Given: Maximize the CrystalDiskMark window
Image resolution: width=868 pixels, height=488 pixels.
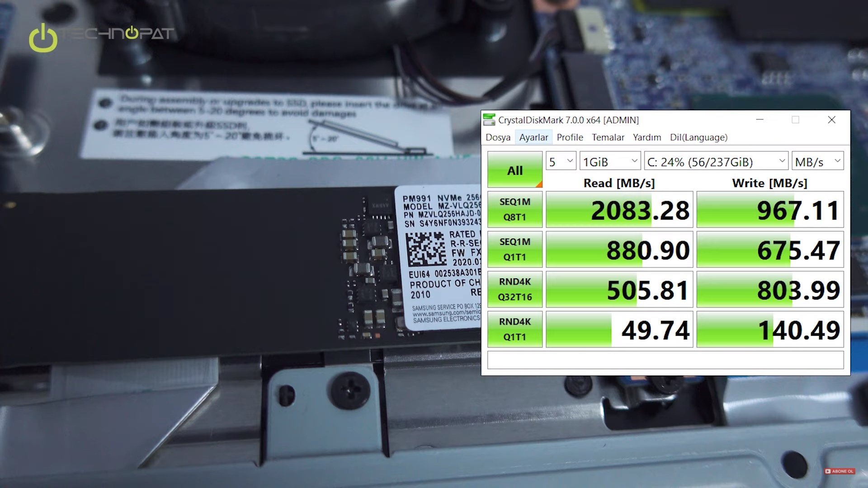Looking at the screenshot, I should 795,120.
